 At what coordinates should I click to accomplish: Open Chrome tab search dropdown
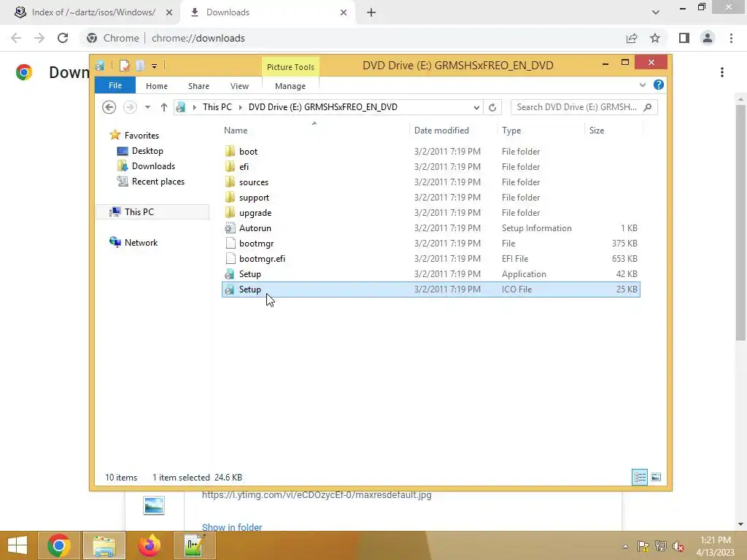click(x=656, y=12)
